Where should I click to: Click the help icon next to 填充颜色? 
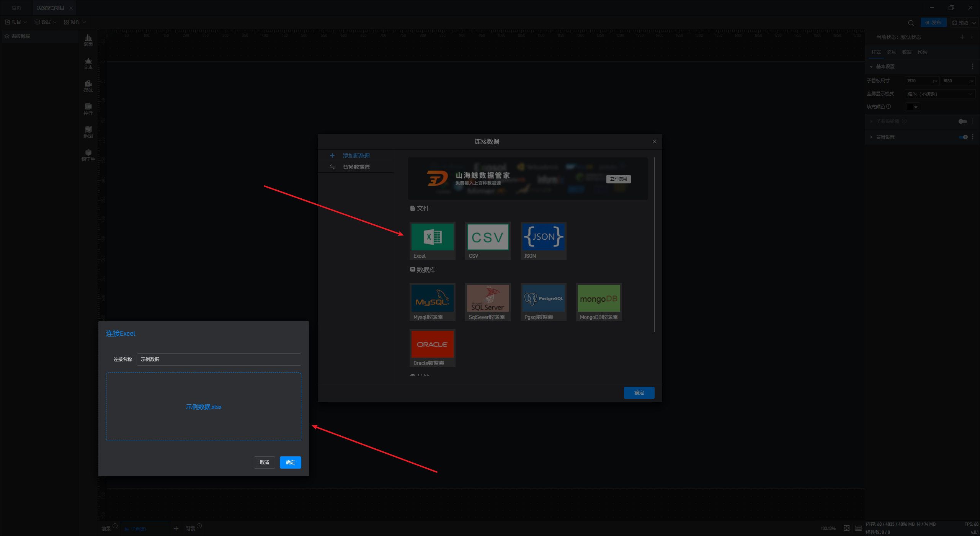[x=889, y=106]
